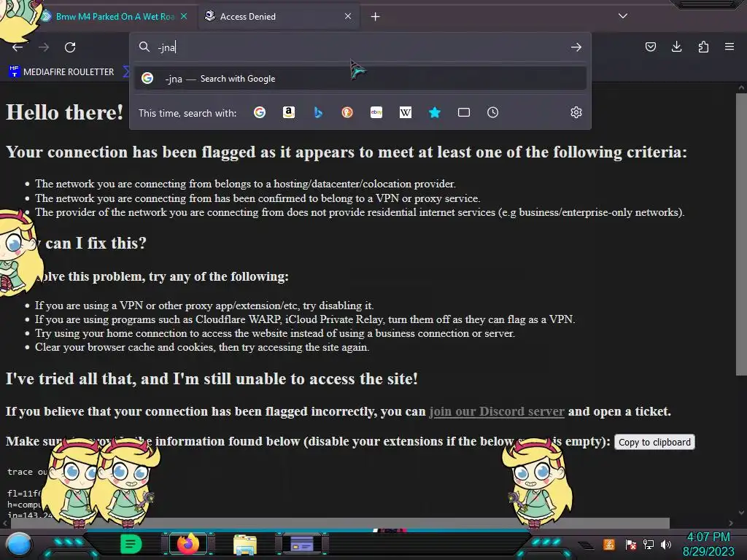Switch to Bmw M4 Parked tab
Image resolution: width=747 pixels, height=560 pixels.
115,16
